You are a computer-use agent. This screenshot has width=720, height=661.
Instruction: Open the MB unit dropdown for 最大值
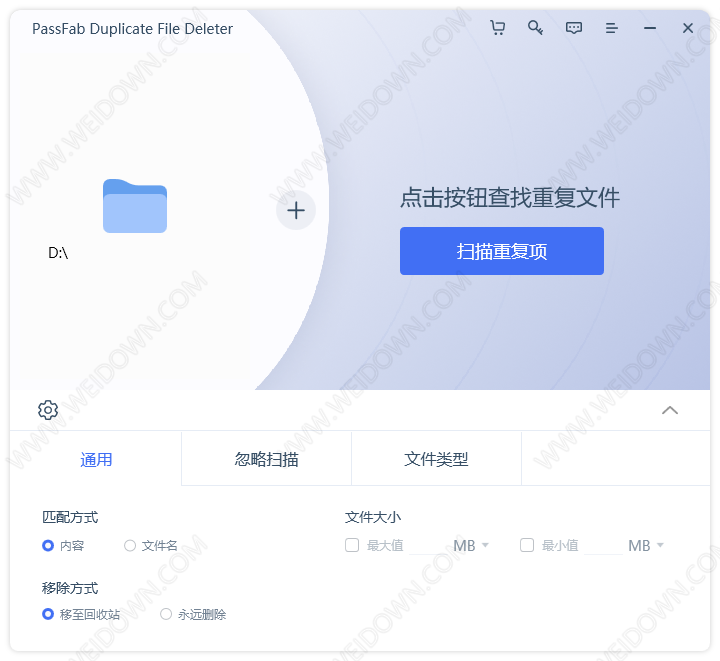click(x=471, y=545)
